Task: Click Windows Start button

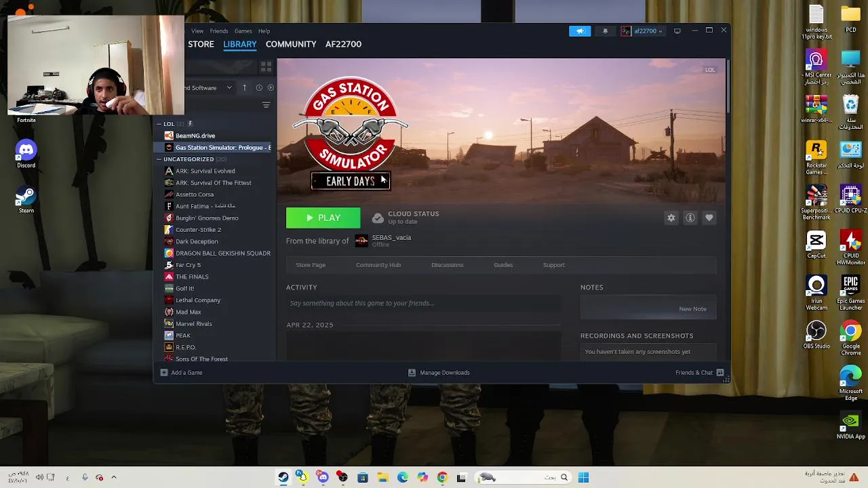Action: click(x=583, y=478)
